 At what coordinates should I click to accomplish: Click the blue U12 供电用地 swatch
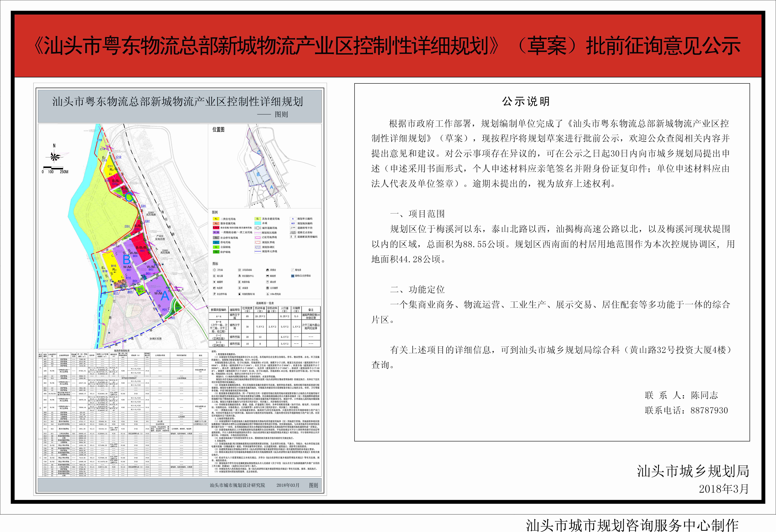point(216,242)
